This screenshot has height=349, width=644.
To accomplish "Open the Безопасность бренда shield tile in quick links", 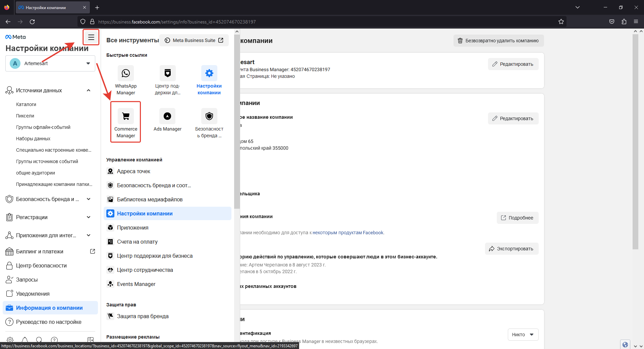I will tap(209, 122).
